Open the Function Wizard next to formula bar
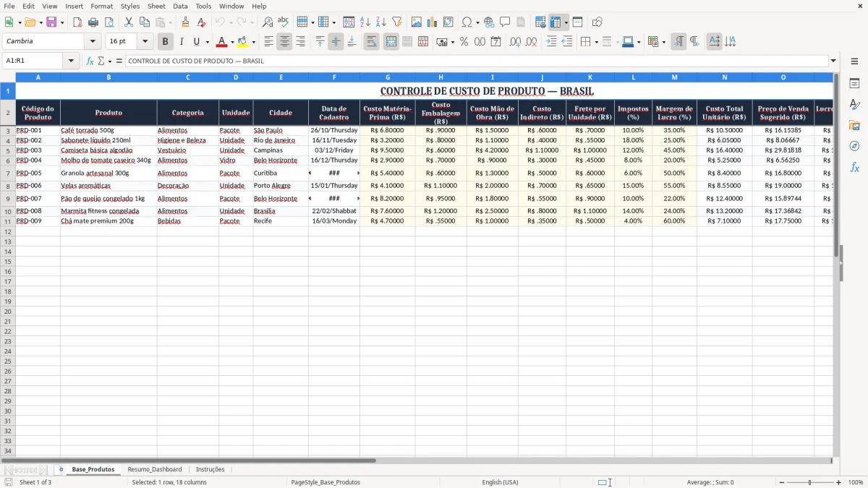868x488 pixels. click(90, 61)
